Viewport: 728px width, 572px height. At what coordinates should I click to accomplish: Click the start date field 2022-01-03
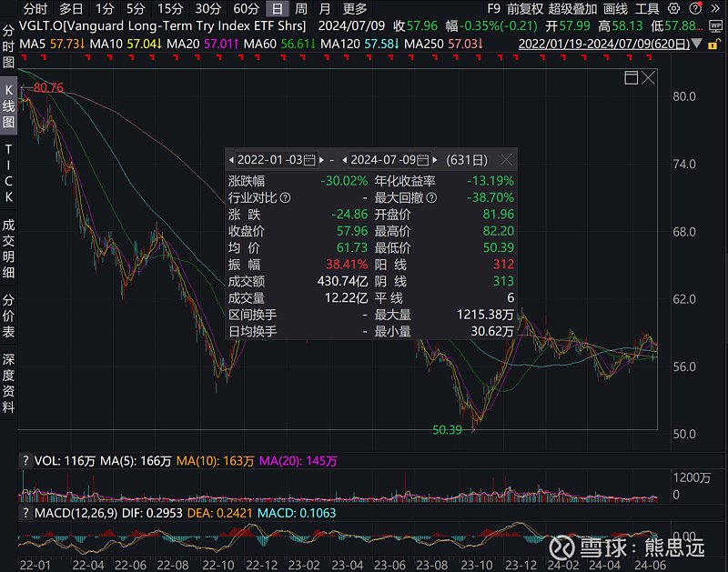tap(269, 160)
